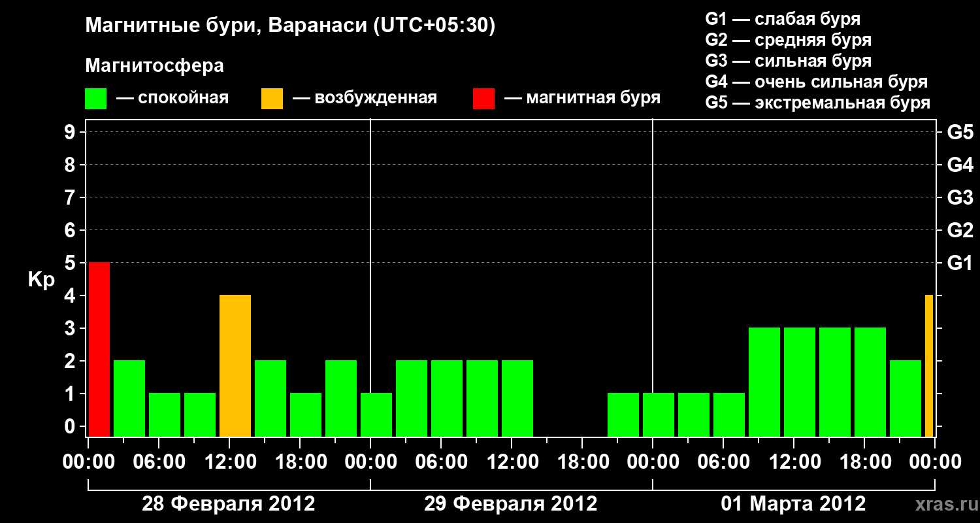Select the 'G1 — слабая буря' legend line
This screenshot has width=980, height=523.
pos(783,18)
